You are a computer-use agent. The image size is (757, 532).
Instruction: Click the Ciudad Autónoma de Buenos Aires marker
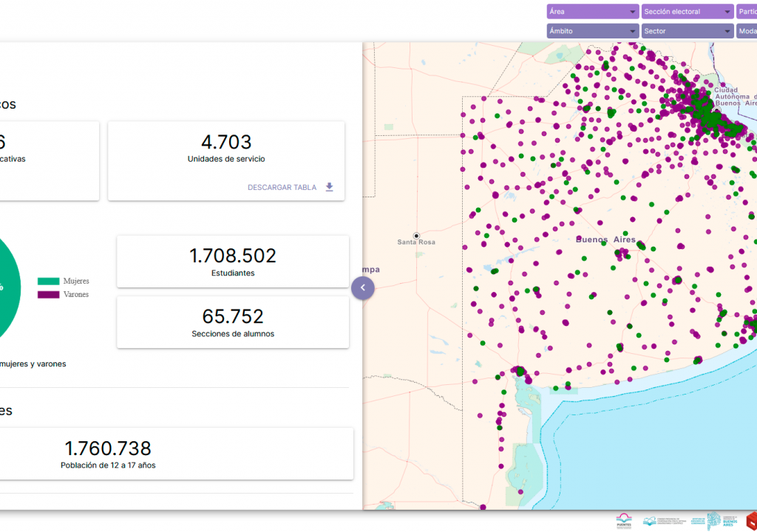pos(716,111)
